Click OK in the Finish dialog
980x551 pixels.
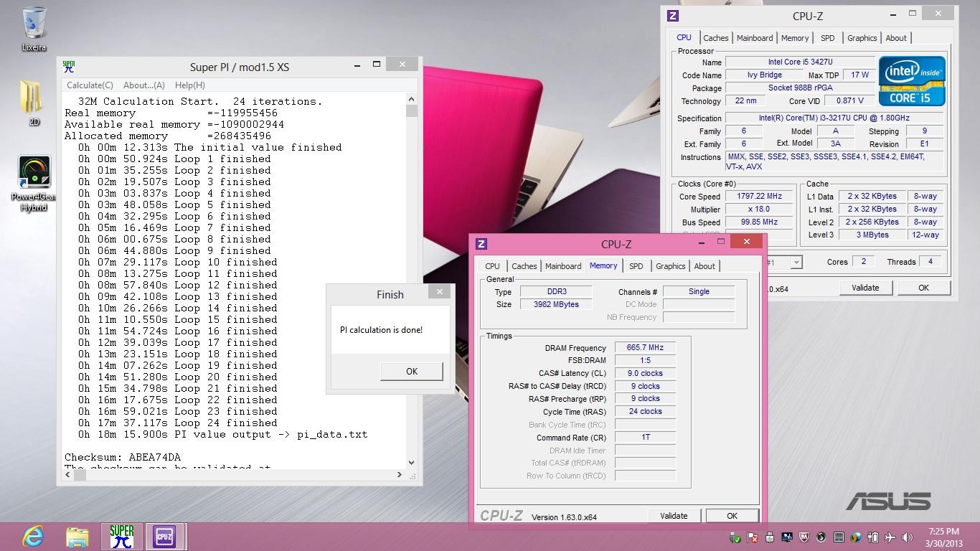[x=412, y=371]
